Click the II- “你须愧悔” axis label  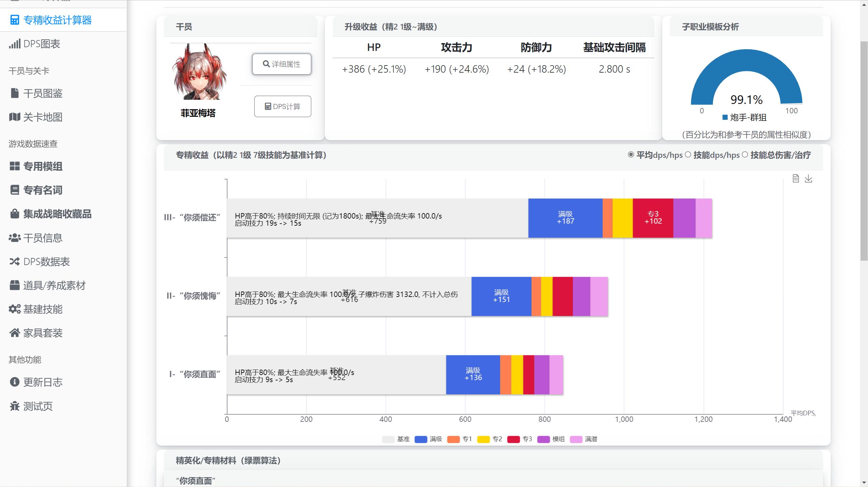click(x=194, y=296)
